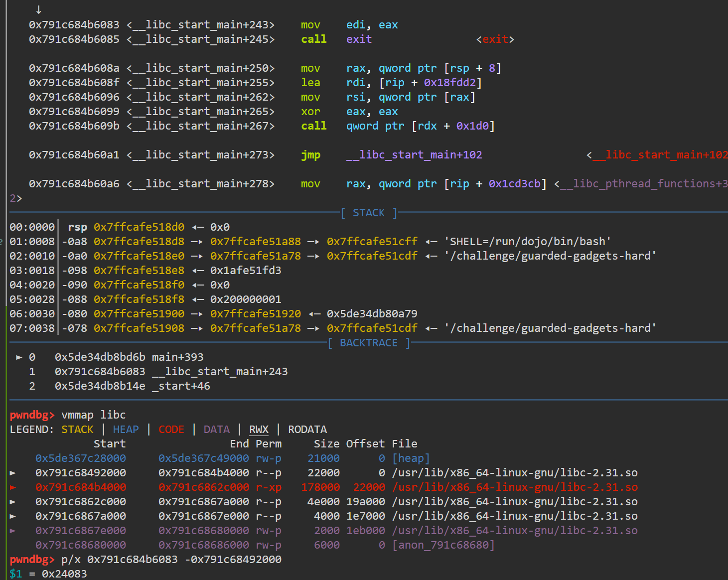Select stack value 0x200000001
This screenshot has height=580, width=728.
(x=246, y=299)
